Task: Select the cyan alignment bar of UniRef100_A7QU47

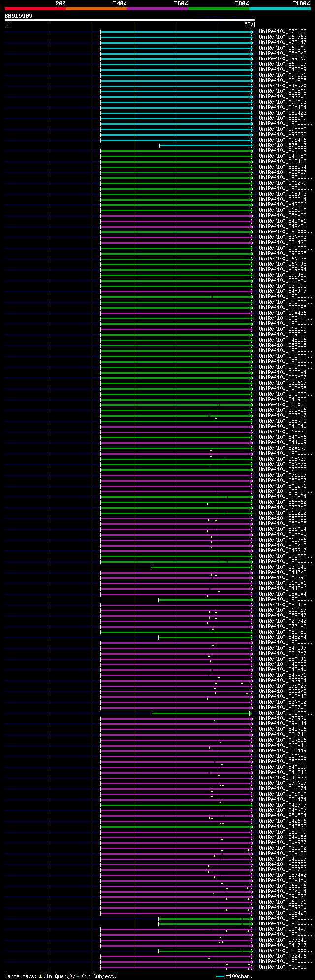Action: (177, 42)
